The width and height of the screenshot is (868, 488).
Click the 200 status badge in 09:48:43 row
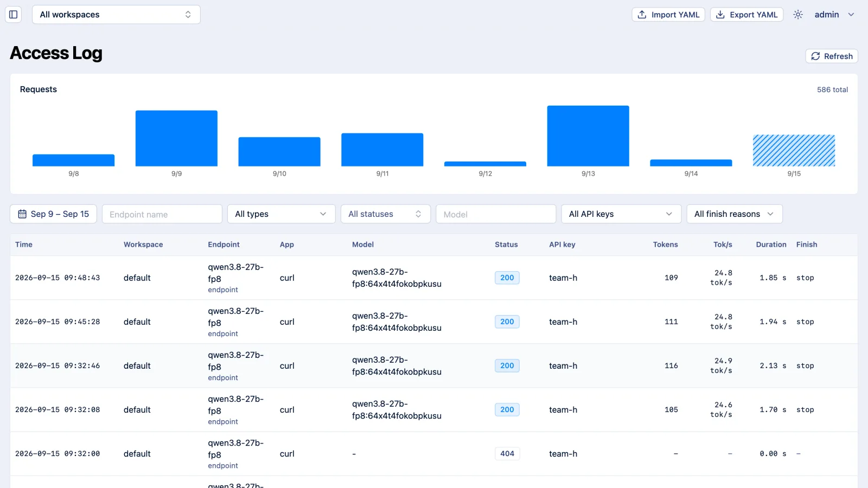(x=507, y=278)
